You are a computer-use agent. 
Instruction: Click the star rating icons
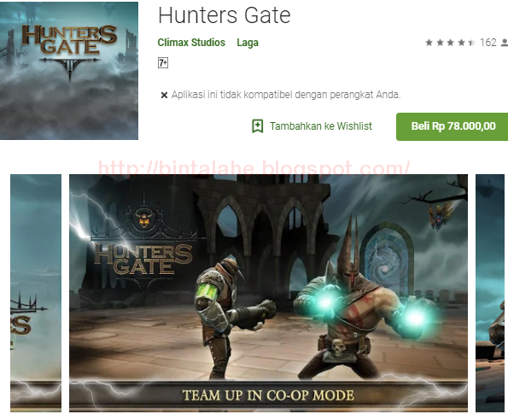(x=450, y=43)
